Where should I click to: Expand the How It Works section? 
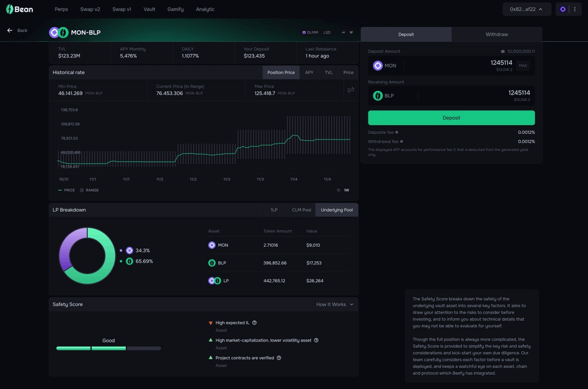click(335, 305)
